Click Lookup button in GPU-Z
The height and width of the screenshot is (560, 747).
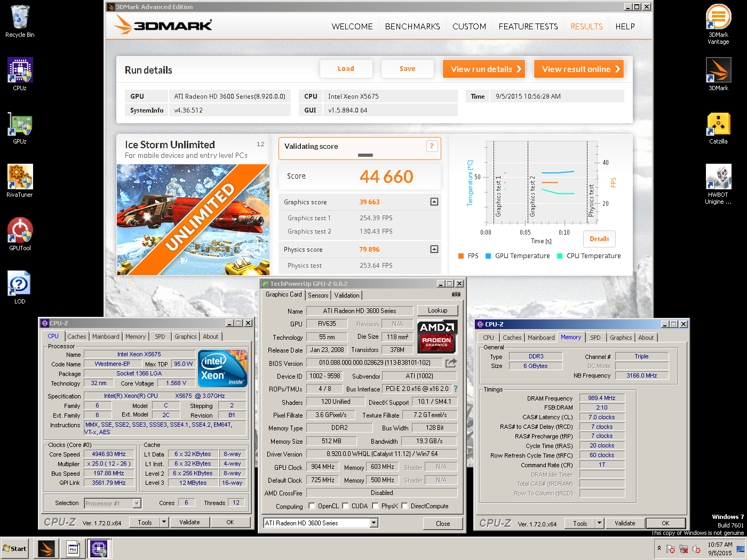438,310
